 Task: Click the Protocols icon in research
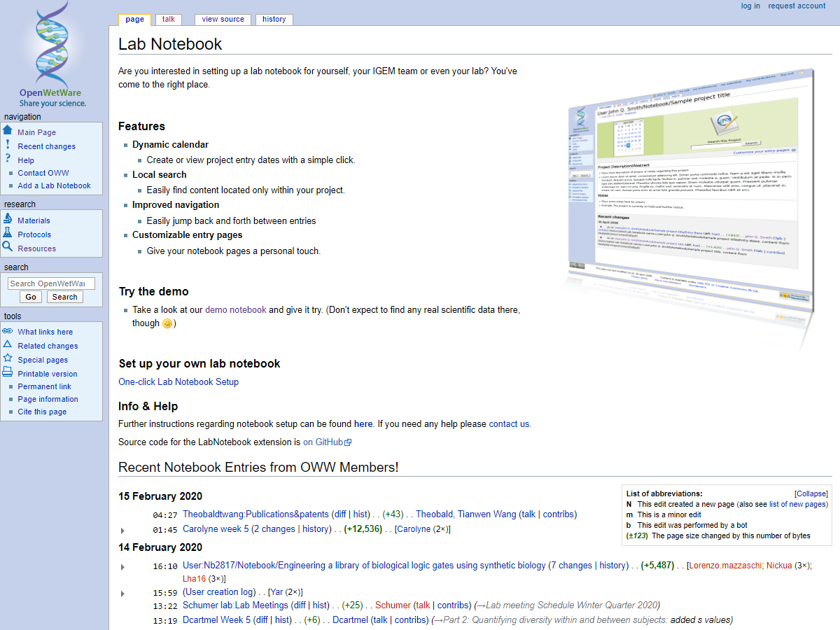(8, 233)
